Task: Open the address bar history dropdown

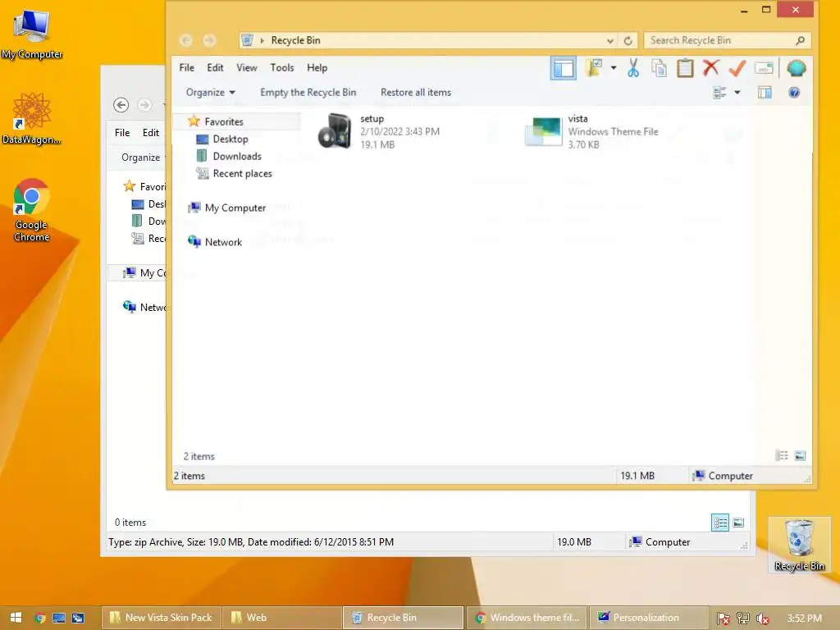Action: click(x=609, y=40)
